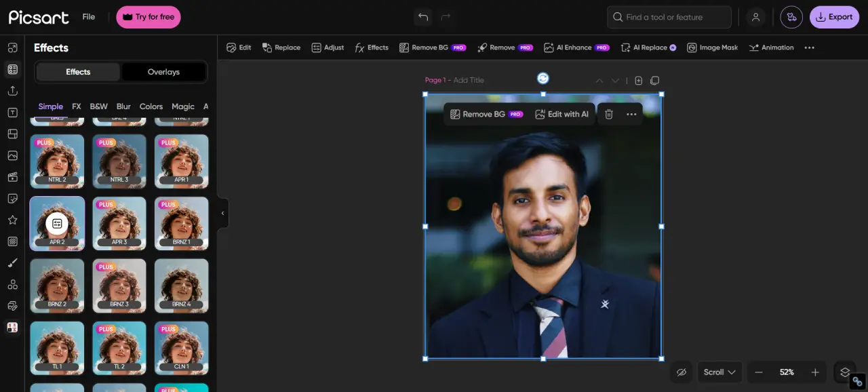This screenshot has width=868, height=392.
Task: Click the Remove PRO toolbar item
Action: (505, 47)
